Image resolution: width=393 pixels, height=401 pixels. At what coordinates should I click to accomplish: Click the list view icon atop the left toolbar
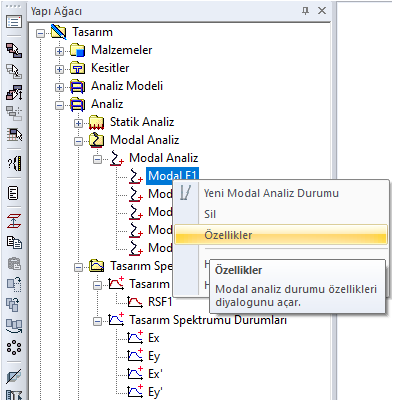(14, 22)
